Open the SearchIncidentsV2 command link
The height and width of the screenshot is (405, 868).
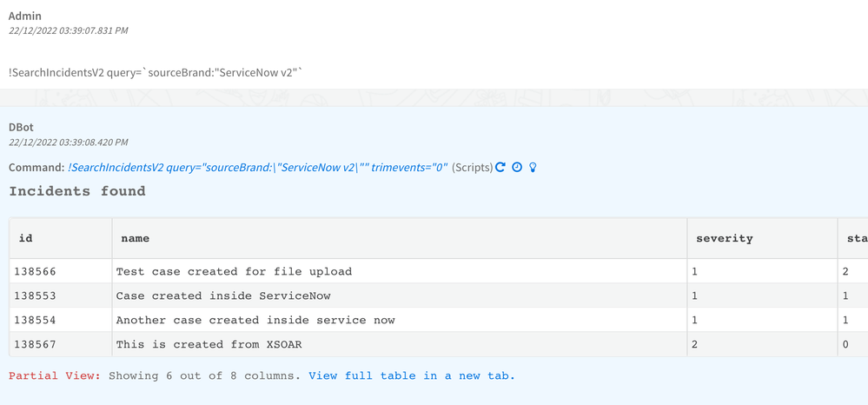click(257, 167)
